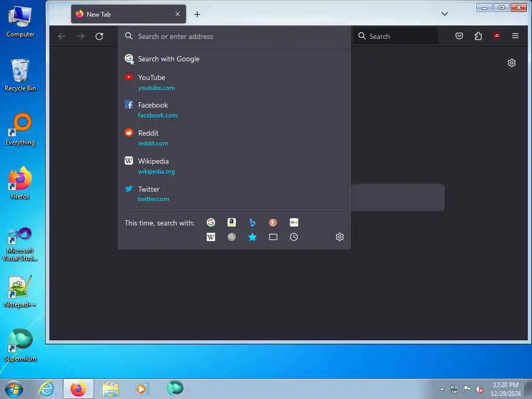532x399 pixels.
Task: Select Notepad++ desktop shortcut
Action: tap(20, 292)
